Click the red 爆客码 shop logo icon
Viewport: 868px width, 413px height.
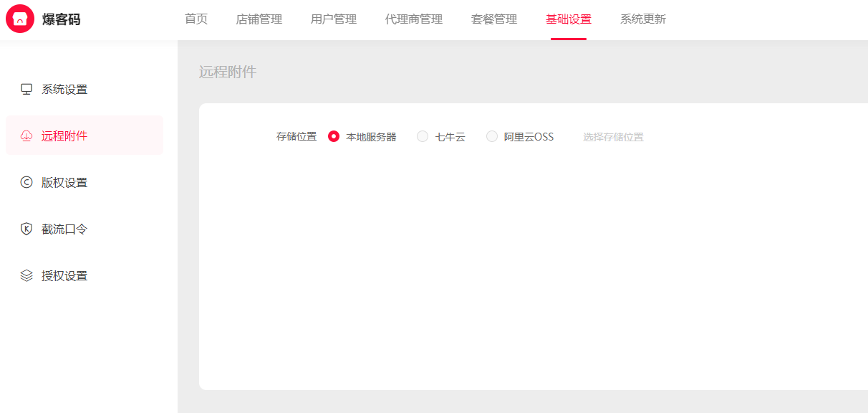[x=20, y=19]
